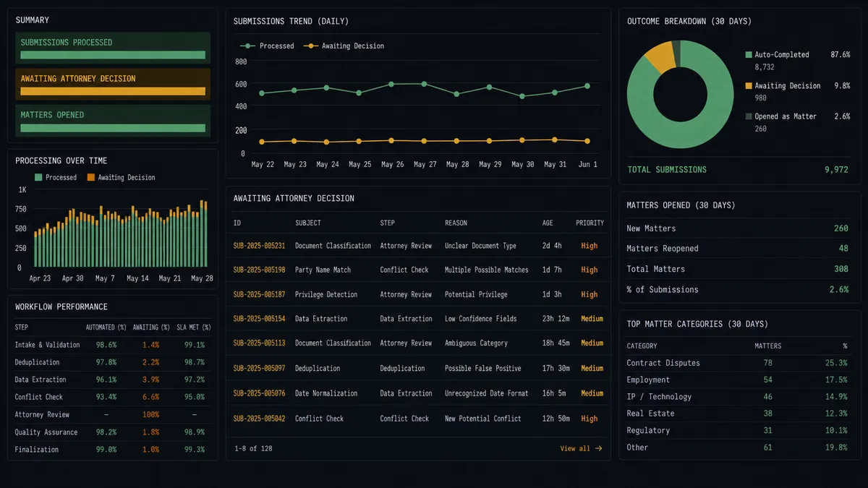Open submission SUB-2025-005187
Viewport: 868px width, 488px height.
259,294
